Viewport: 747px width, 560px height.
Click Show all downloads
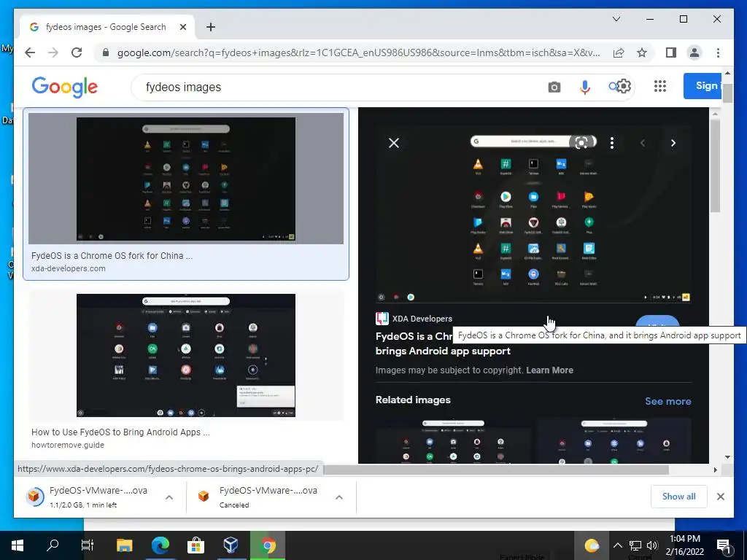point(679,497)
